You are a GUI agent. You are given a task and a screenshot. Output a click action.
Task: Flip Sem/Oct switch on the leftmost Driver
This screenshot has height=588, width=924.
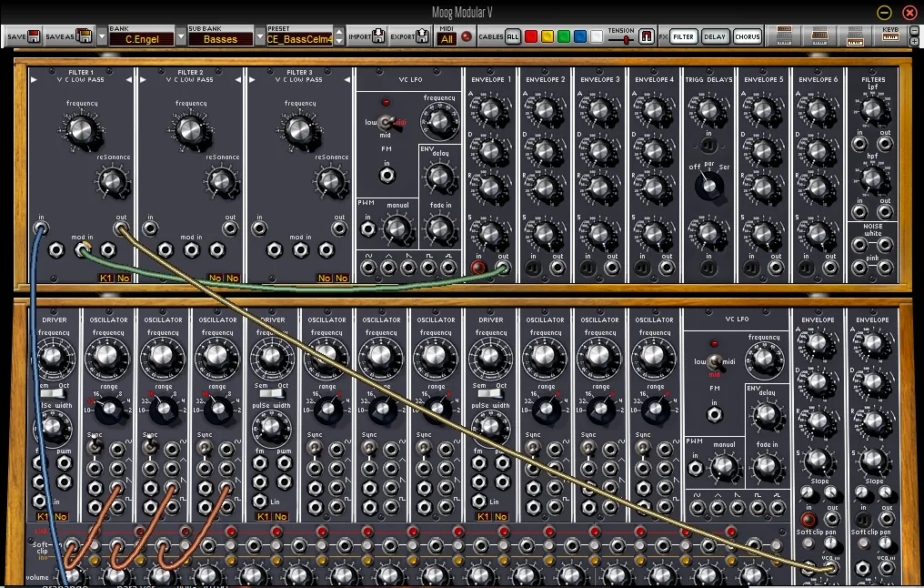[x=54, y=393]
